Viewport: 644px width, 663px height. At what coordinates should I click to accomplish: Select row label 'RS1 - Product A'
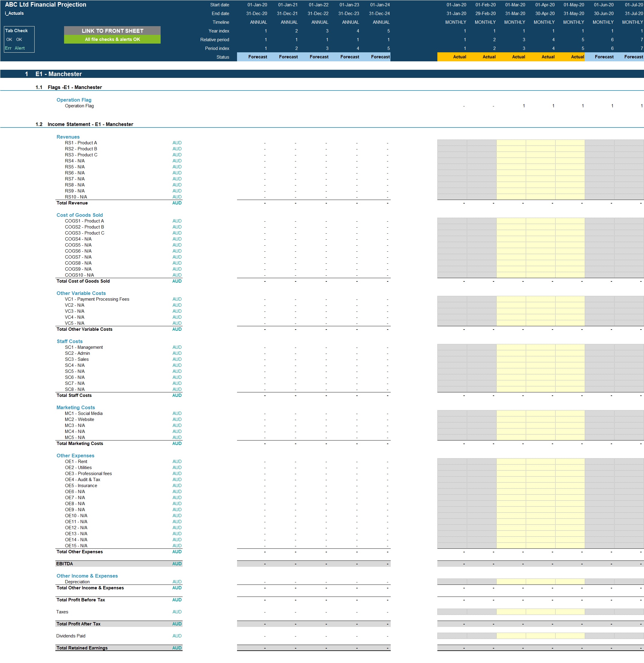tap(81, 143)
